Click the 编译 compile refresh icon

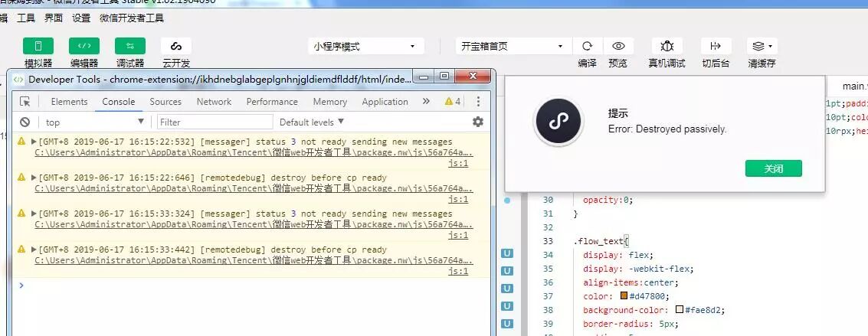(588, 46)
